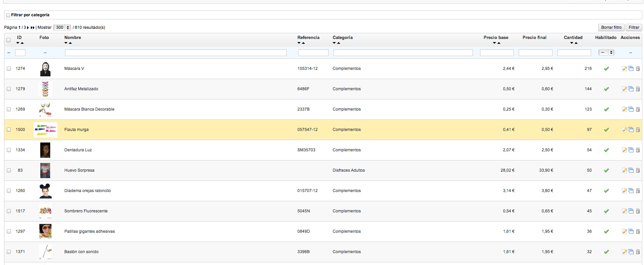Apply filters with the Filtrar button
The width and height of the screenshot is (644, 265).
pos(634,27)
